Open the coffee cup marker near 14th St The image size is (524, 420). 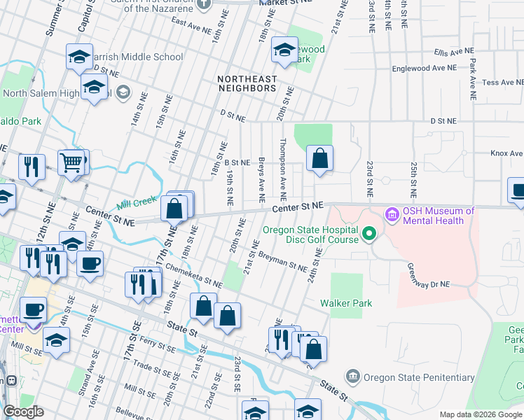[x=90, y=265]
